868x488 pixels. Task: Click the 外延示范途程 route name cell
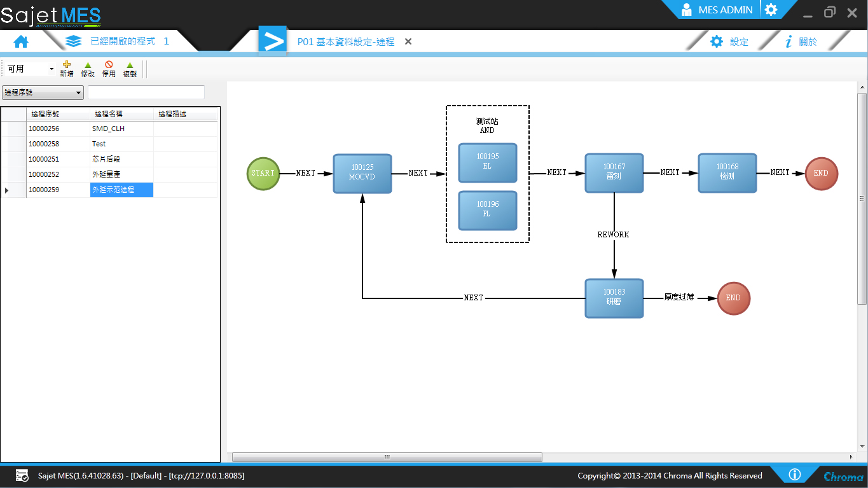point(121,190)
